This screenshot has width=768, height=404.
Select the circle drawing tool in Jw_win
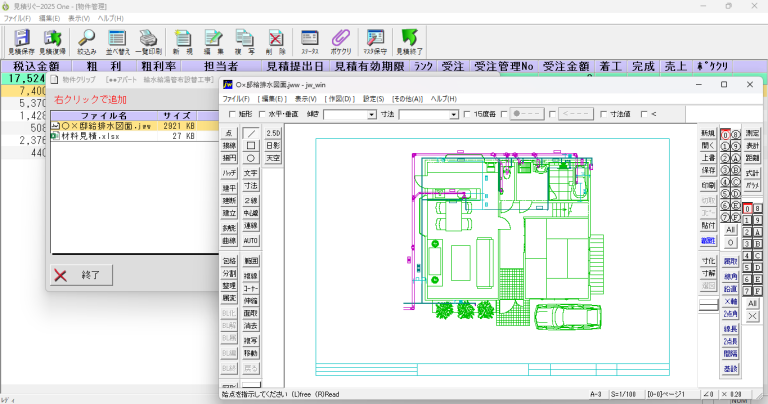tap(250, 158)
